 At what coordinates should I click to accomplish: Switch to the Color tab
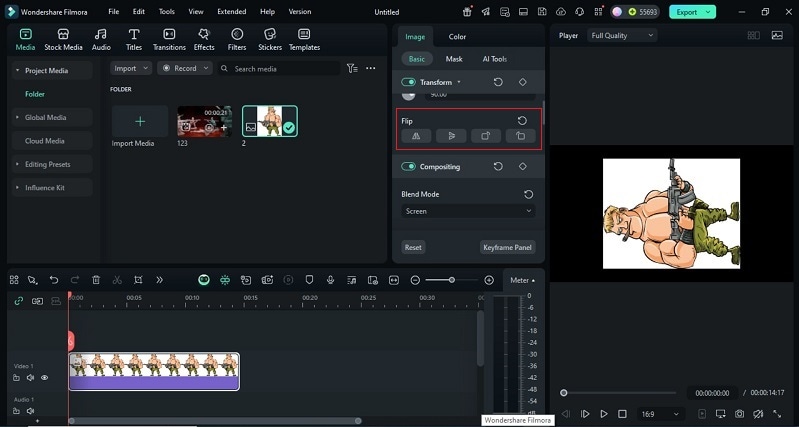(x=457, y=36)
